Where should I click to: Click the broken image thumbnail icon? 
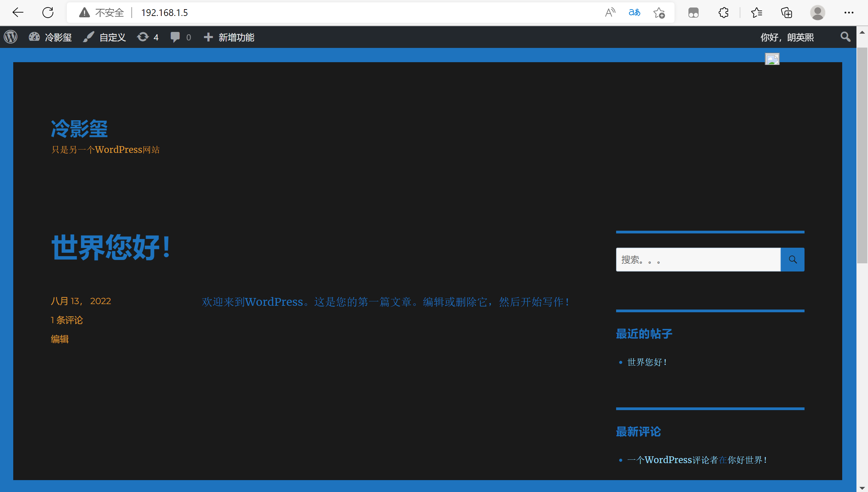click(x=772, y=59)
